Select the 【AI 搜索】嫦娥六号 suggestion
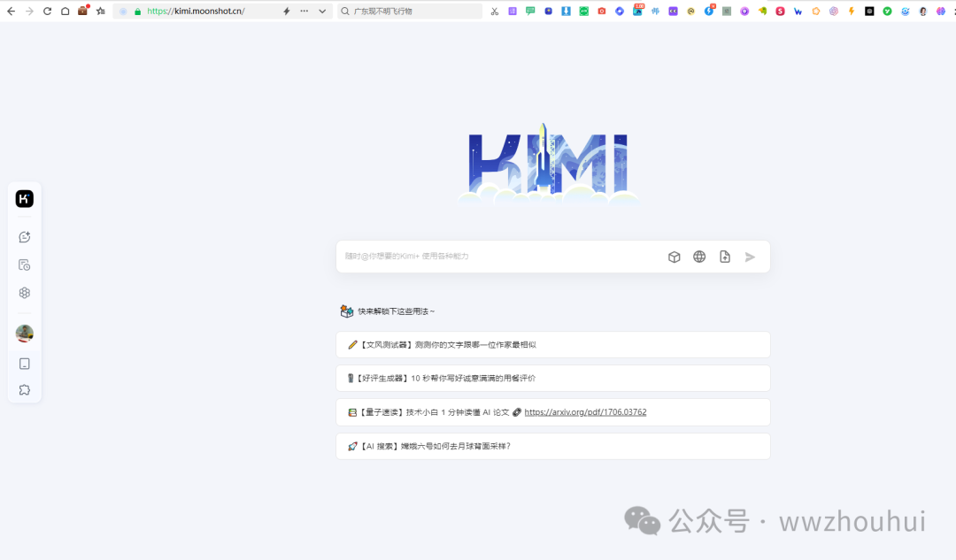The image size is (956, 560). (x=553, y=447)
